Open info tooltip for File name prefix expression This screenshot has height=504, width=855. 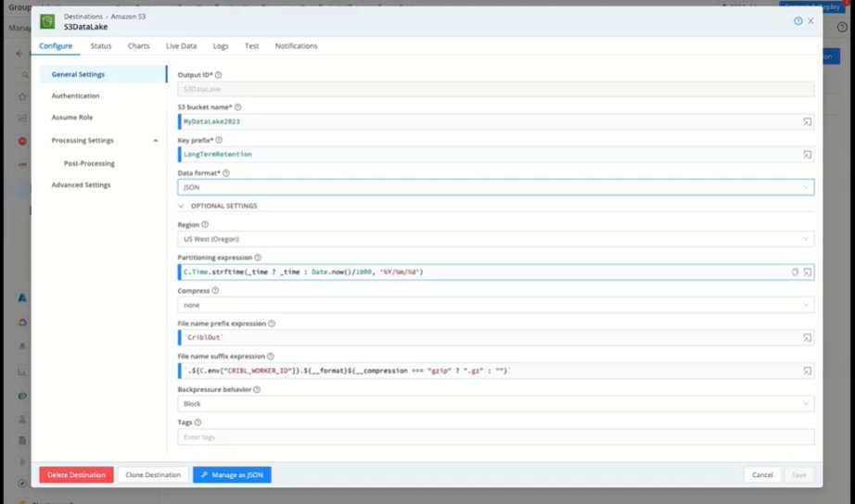[x=272, y=323]
